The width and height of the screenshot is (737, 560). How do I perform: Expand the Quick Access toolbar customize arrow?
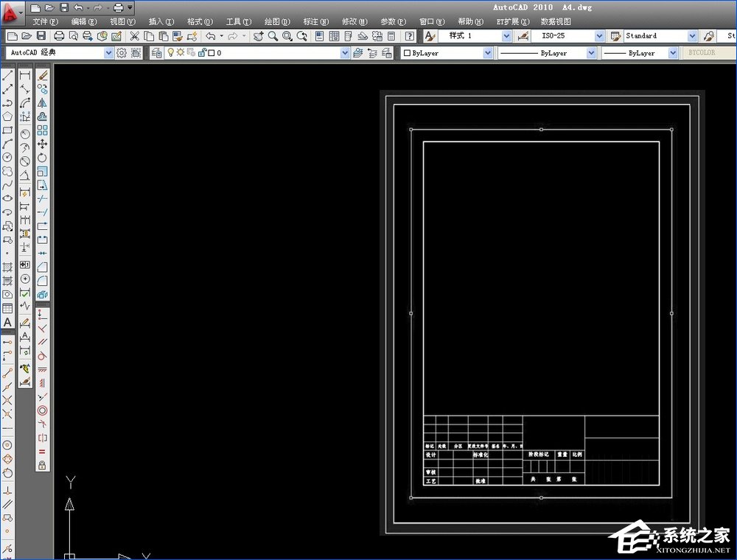pyautogui.click(x=130, y=7)
